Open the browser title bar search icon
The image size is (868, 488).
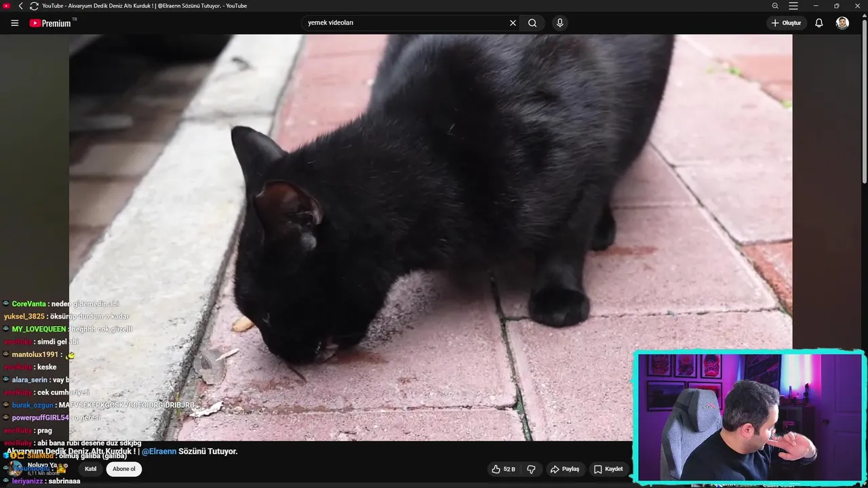pos(775,6)
